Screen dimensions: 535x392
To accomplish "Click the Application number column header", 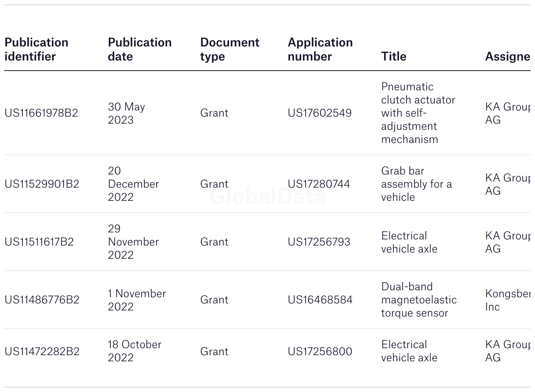I will (x=320, y=49).
